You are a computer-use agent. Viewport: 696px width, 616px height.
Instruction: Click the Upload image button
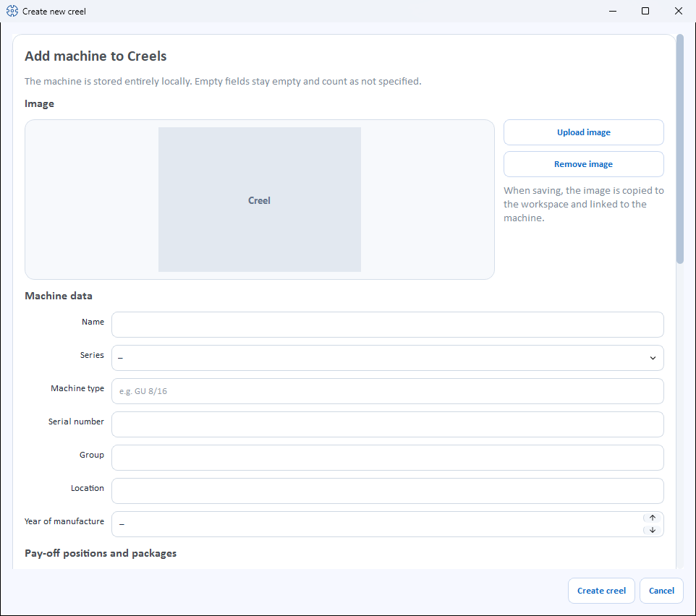[583, 132]
